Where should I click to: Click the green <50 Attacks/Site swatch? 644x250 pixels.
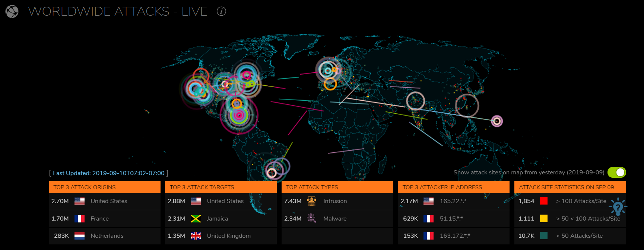[544, 236]
